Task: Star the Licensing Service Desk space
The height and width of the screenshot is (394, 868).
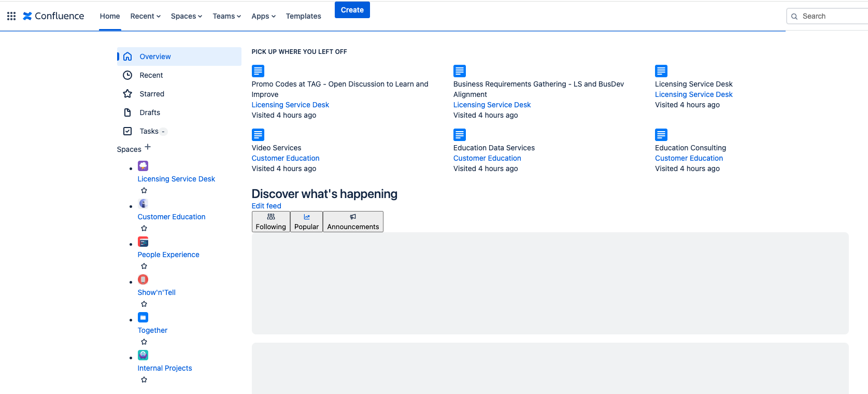Action: point(144,190)
